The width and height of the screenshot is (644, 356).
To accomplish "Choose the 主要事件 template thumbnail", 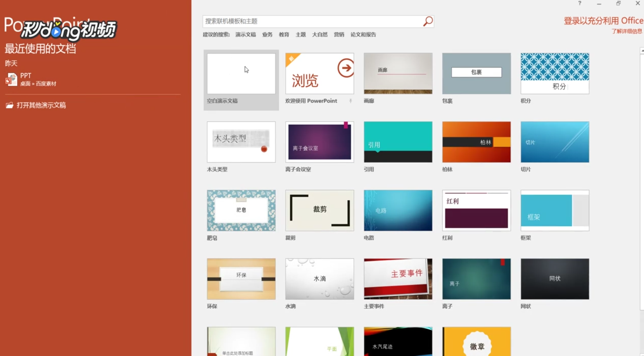I will click(398, 279).
